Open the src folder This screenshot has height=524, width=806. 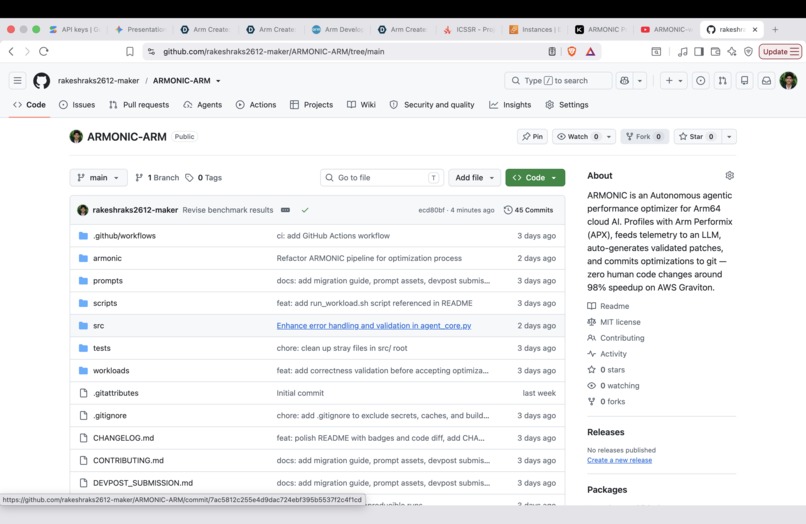[x=98, y=326]
